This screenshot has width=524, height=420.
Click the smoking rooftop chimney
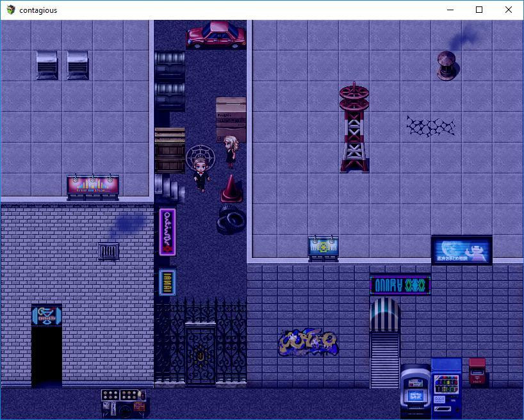446,65
